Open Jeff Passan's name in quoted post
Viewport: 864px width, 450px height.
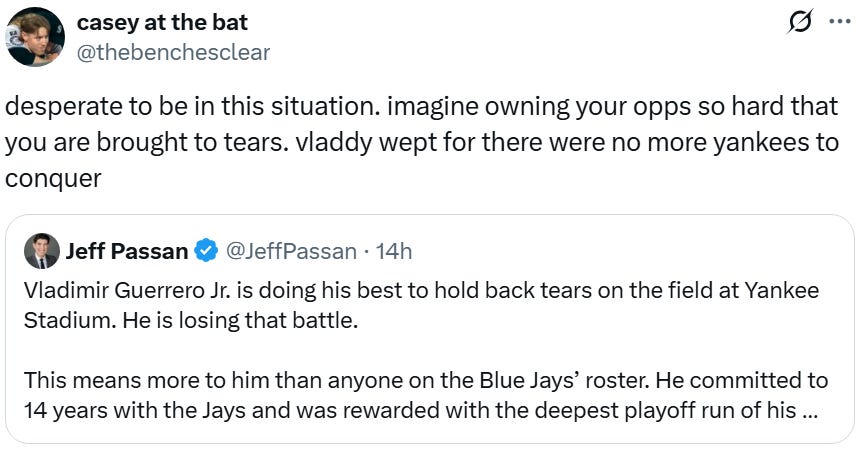click(127, 251)
